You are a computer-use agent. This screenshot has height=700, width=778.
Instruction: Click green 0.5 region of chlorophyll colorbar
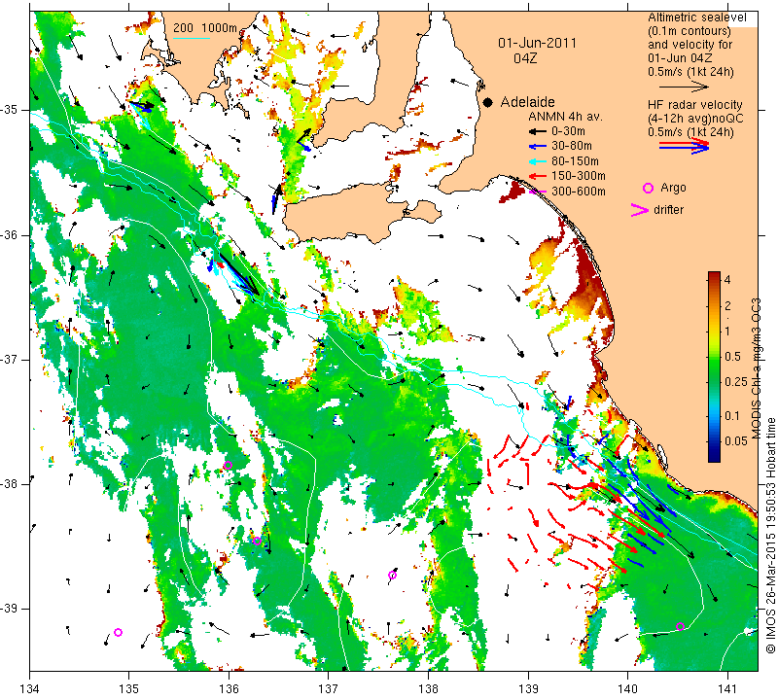pos(714,357)
